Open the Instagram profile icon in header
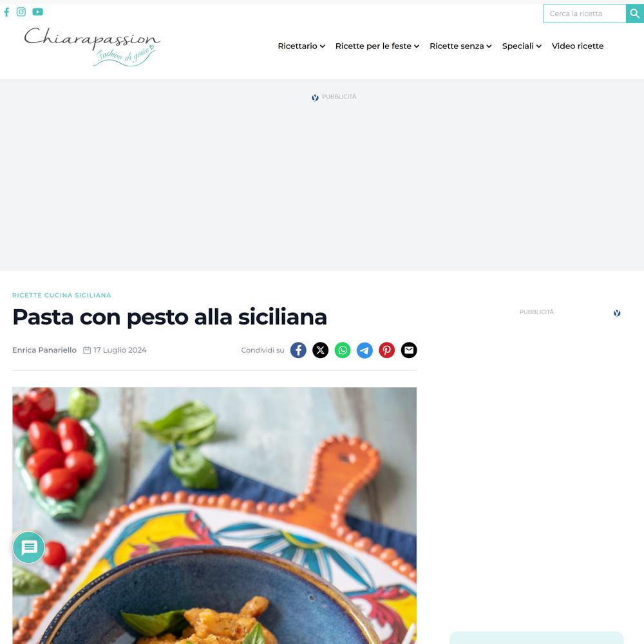This screenshot has width=644, height=644. (21, 12)
